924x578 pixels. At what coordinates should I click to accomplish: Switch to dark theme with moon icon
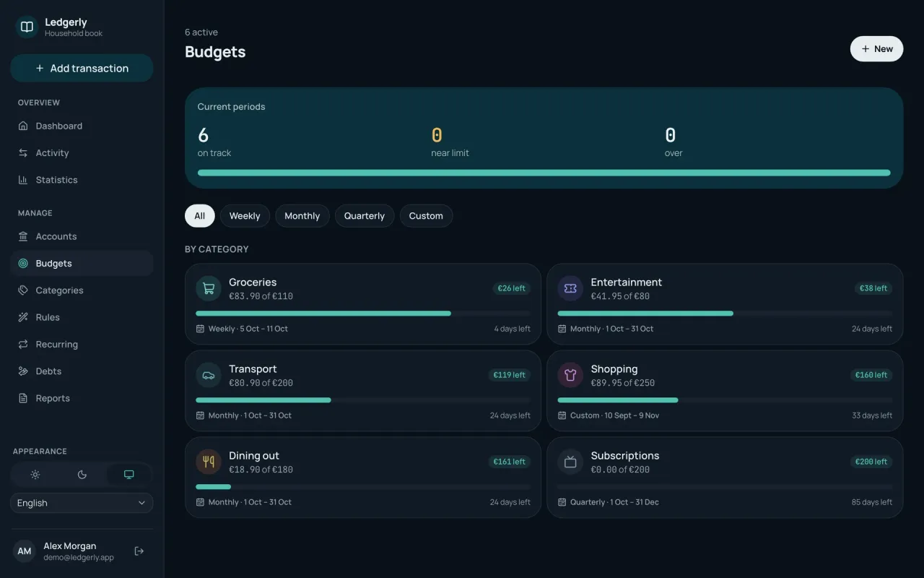click(82, 475)
